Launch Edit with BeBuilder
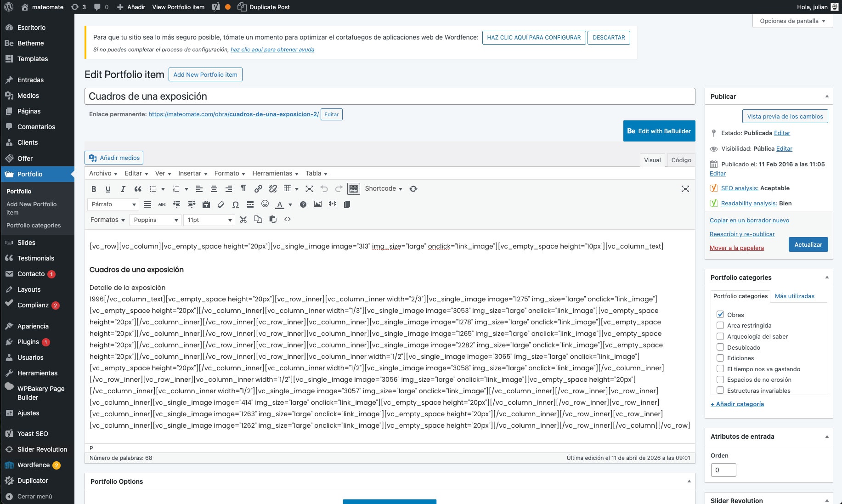This screenshot has height=504, width=842. (x=659, y=131)
